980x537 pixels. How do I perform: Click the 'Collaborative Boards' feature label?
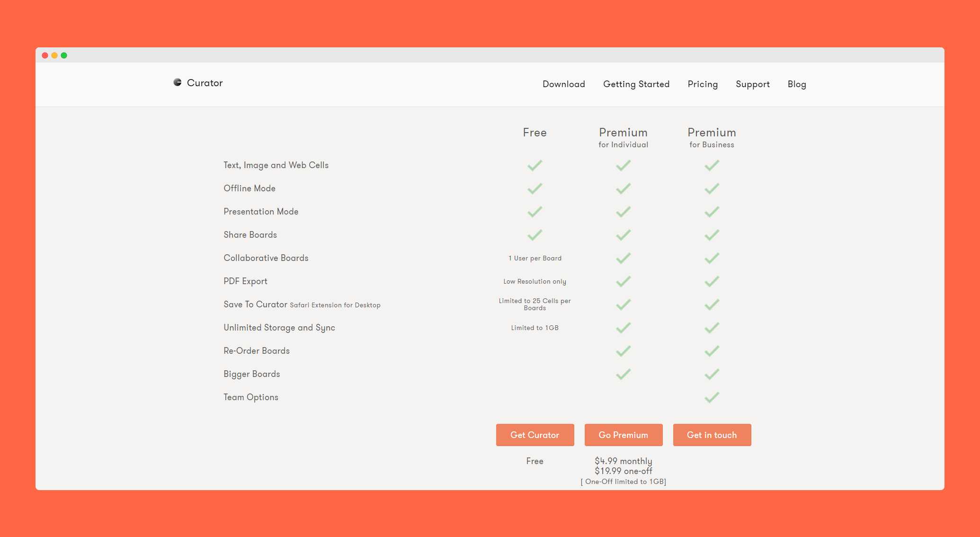pos(266,258)
